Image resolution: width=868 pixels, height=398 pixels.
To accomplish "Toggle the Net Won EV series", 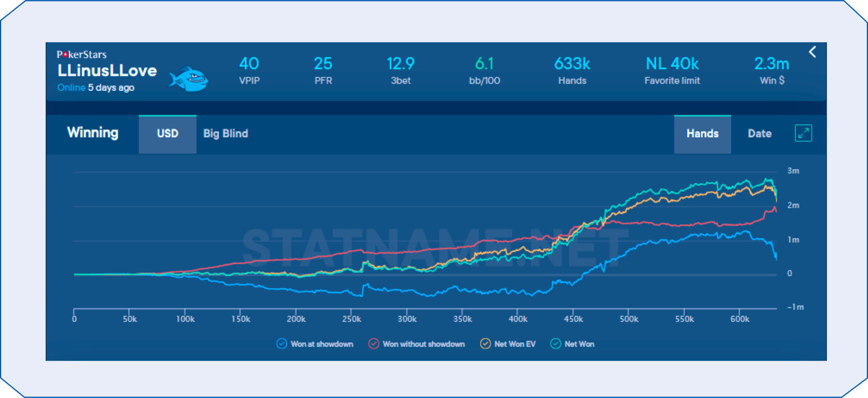I will 485,344.
